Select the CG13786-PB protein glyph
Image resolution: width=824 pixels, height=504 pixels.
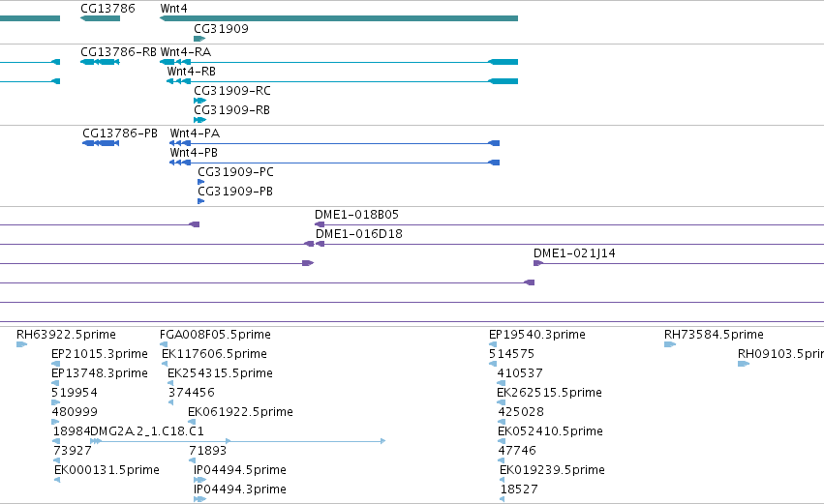click(x=101, y=143)
